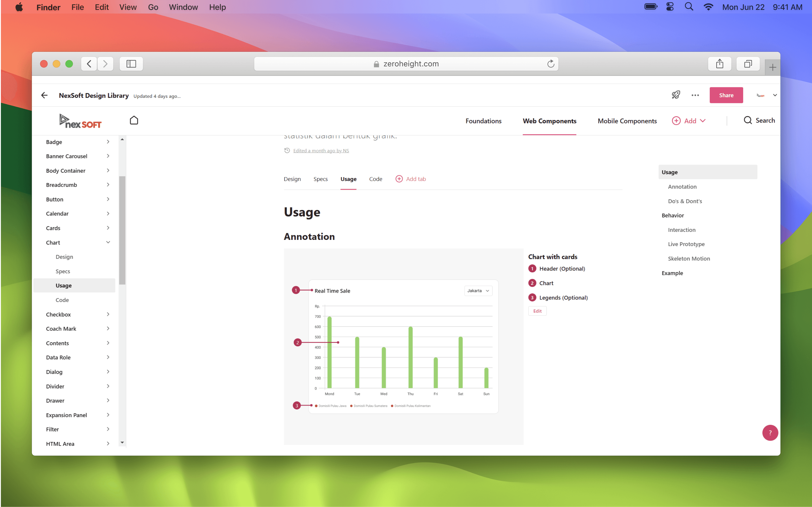The height and width of the screenshot is (507, 812).
Task: Toggle the Safari sidebar icon
Action: [131, 64]
